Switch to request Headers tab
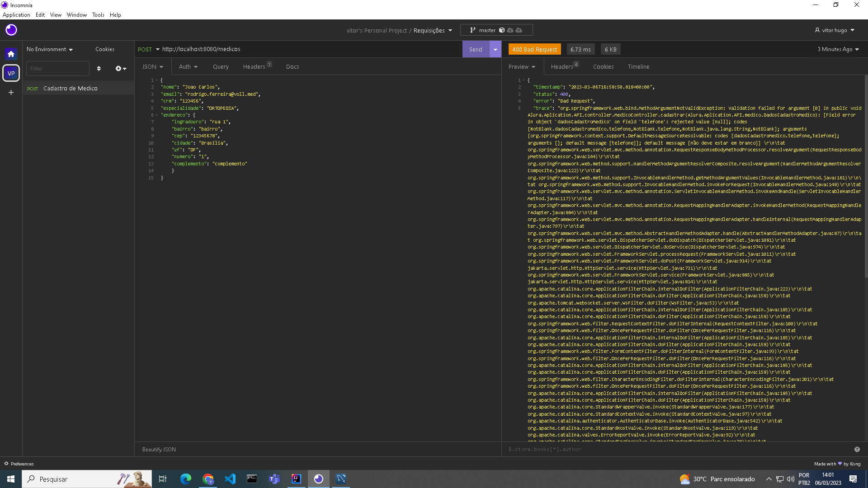 tap(257, 66)
